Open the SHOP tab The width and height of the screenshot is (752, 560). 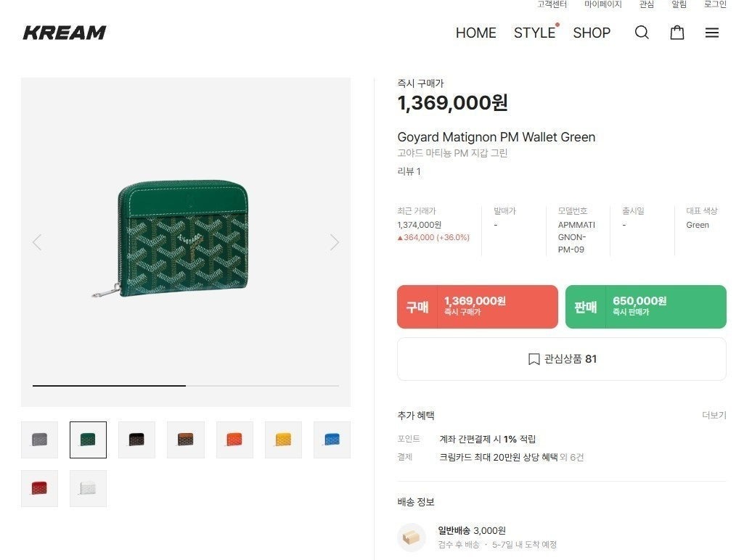592,33
